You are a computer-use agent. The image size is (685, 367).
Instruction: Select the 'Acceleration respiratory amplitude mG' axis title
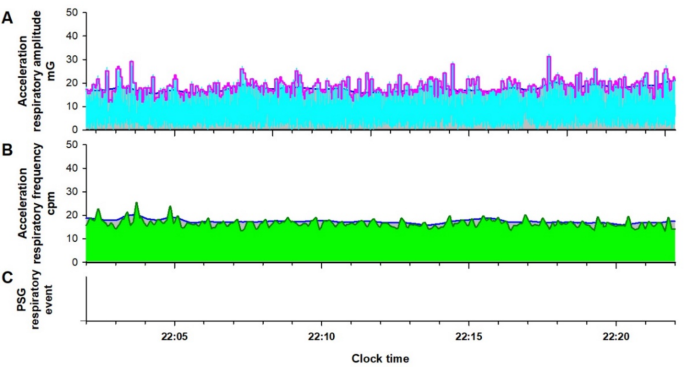pyautogui.click(x=37, y=71)
